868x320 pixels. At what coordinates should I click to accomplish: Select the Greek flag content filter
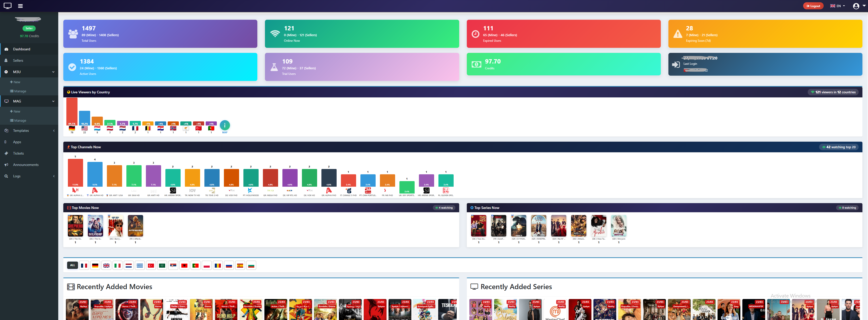(x=140, y=265)
